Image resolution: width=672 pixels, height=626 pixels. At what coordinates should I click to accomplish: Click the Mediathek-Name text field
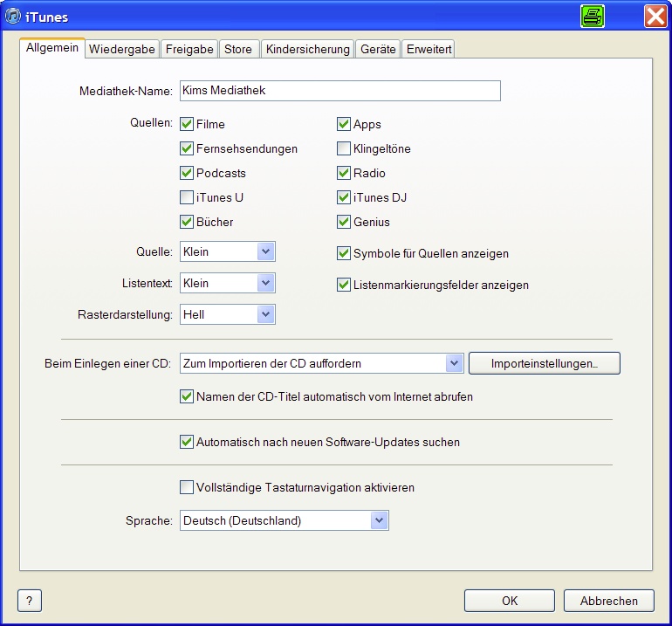(x=339, y=92)
